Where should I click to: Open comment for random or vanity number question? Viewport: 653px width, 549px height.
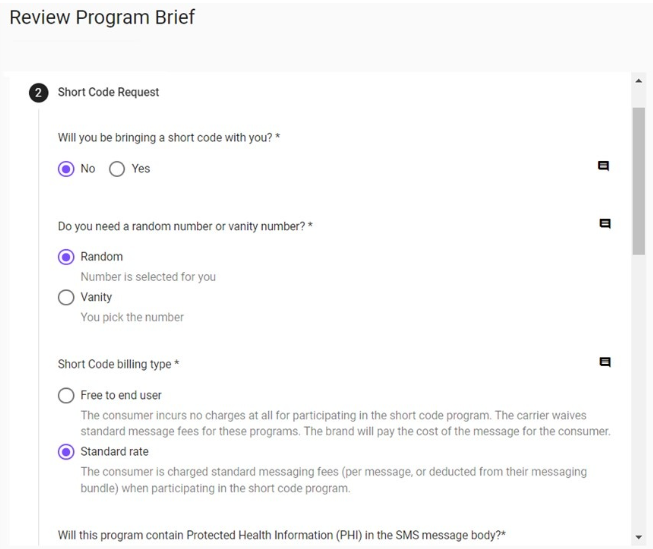[603, 224]
